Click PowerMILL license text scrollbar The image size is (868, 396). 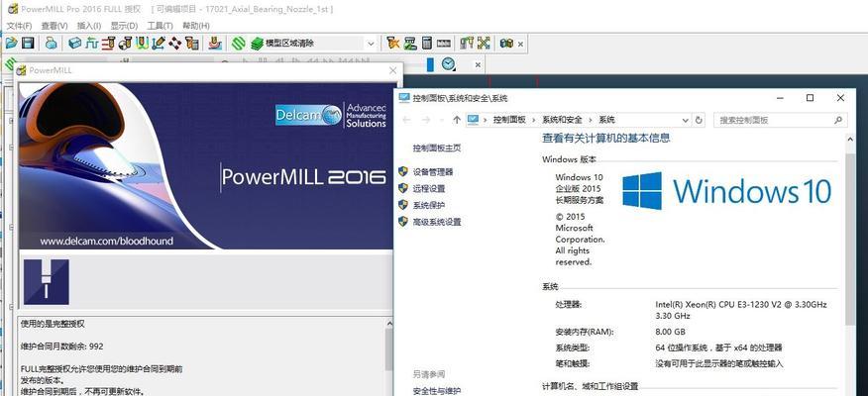tap(389, 351)
